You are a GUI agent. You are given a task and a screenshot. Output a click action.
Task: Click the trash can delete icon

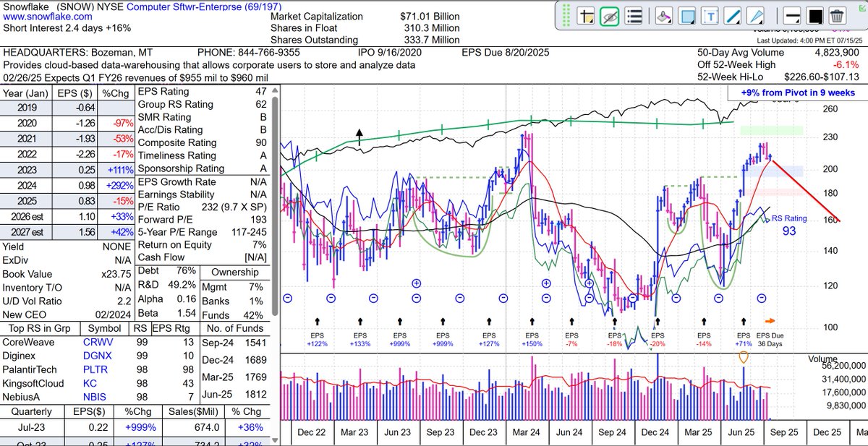[x=838, y=16]
